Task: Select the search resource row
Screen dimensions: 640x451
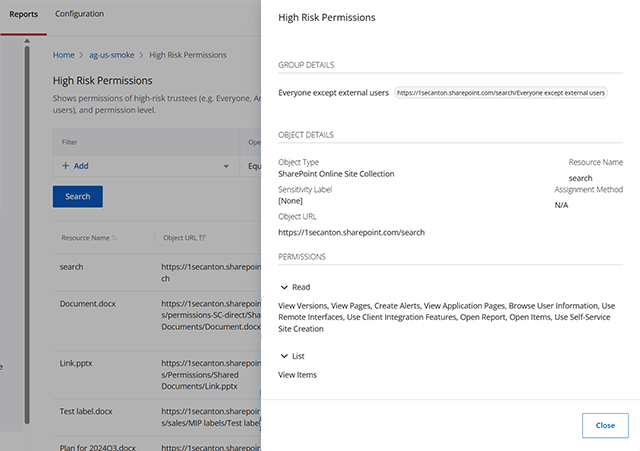Action: click(x=71, y=267)
